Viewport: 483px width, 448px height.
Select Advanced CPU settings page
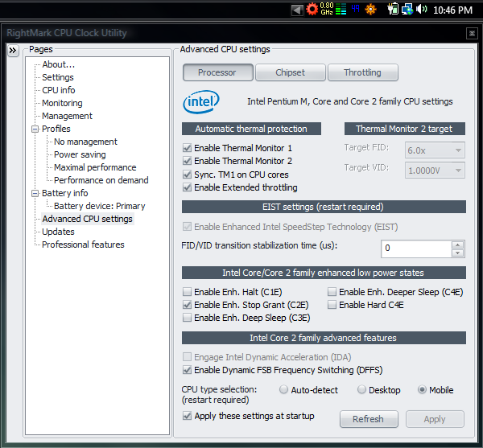tap(88, 219)
